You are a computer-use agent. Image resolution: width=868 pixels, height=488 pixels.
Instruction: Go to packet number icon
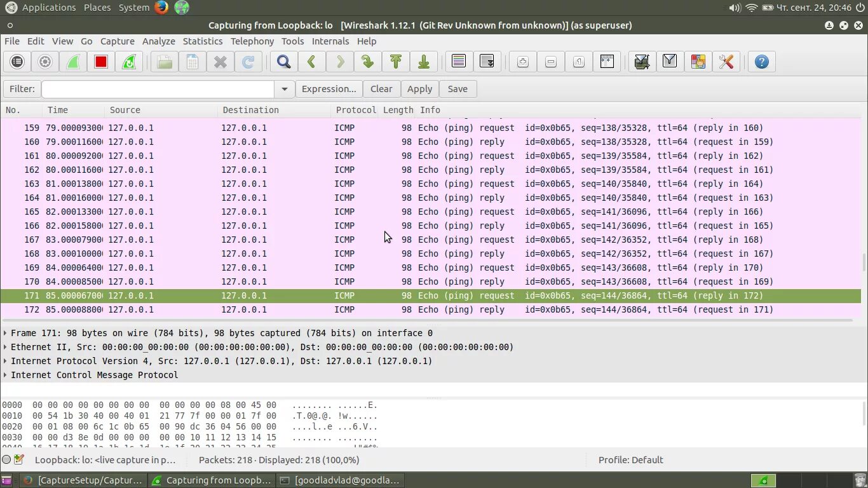point(368,62)
